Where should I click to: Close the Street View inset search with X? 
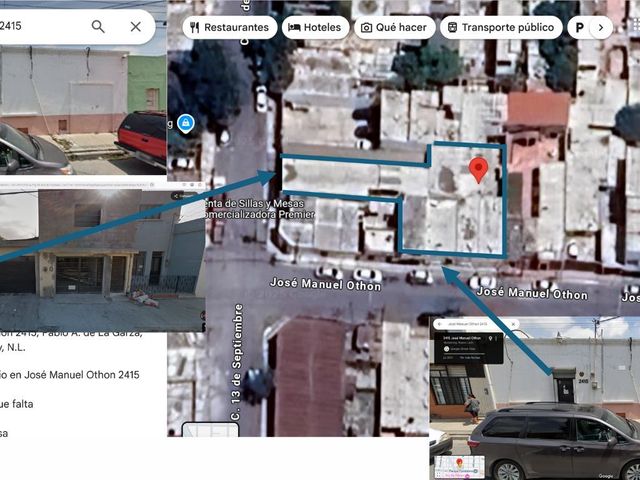(513, 324)
